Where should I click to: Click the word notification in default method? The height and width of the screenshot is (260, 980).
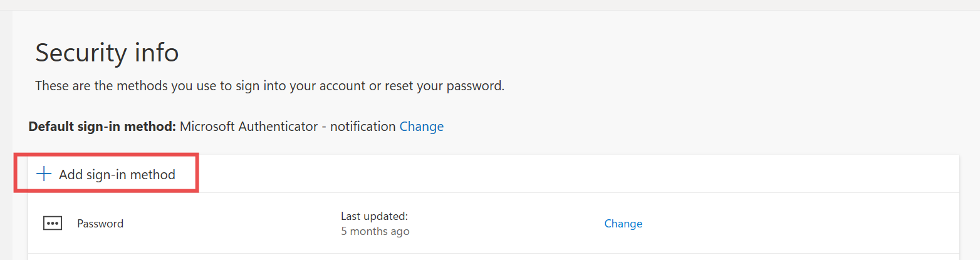363,127
